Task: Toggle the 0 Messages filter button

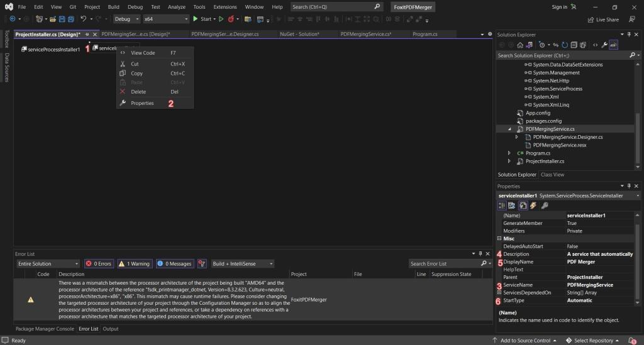Action: click(x=175, y=264)
